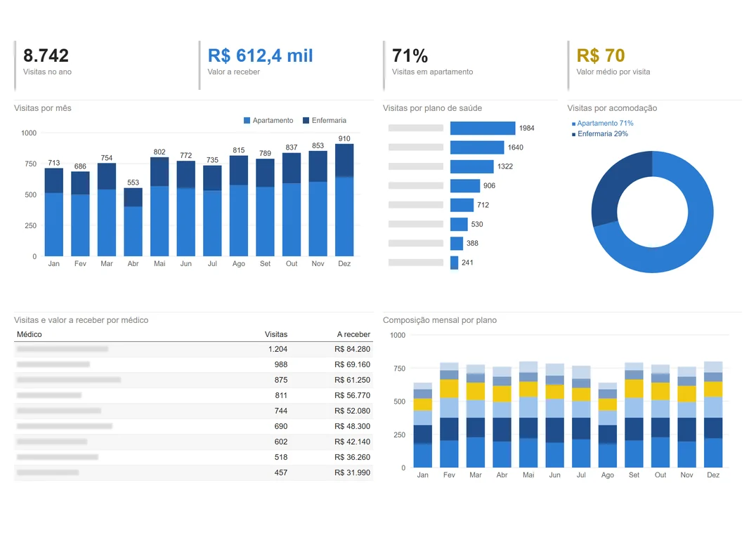Screen dimensions: 756x542
Task: Click the '71%' visitas em apartamento value
Action: click(x=410, y=56)
